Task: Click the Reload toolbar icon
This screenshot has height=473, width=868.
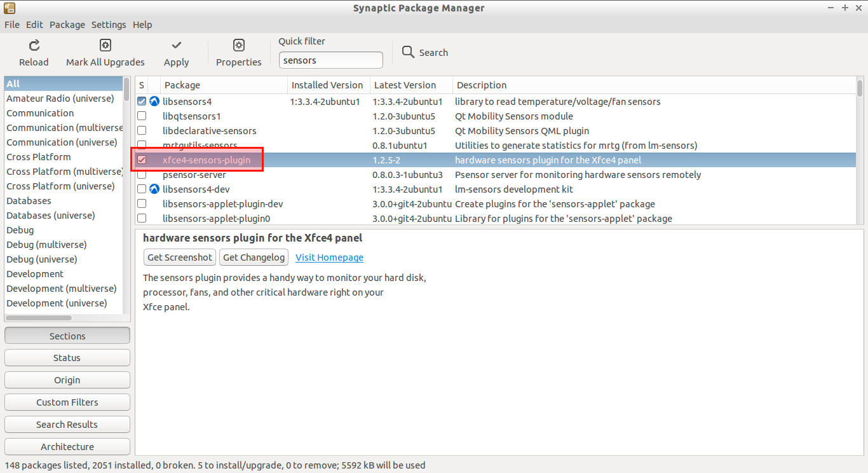Action: pos(34,45)
